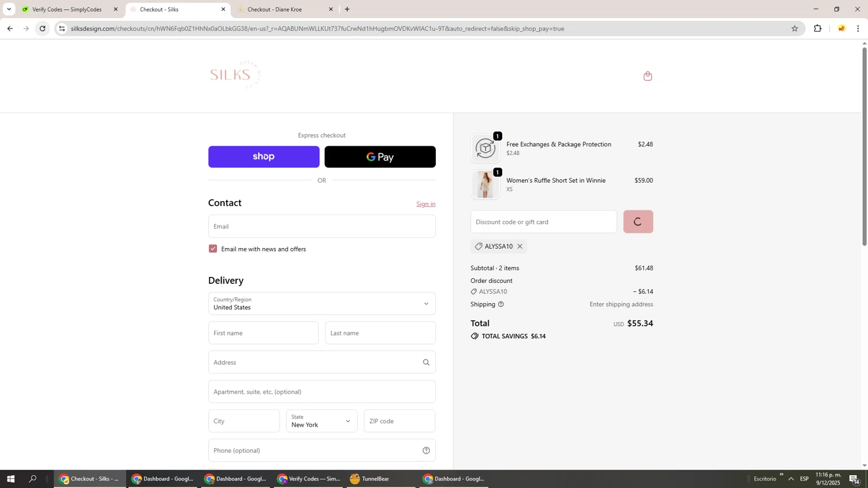Open the Chrome menu three dots
868x488 pixels.
(858, 28)
